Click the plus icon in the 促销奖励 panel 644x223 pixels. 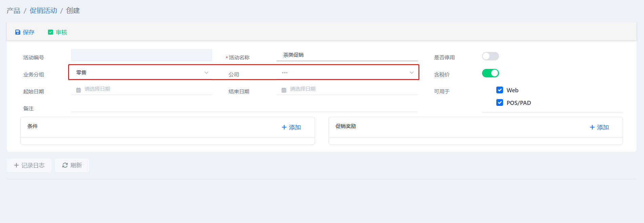pyautogui.click(x=592, y=127)
